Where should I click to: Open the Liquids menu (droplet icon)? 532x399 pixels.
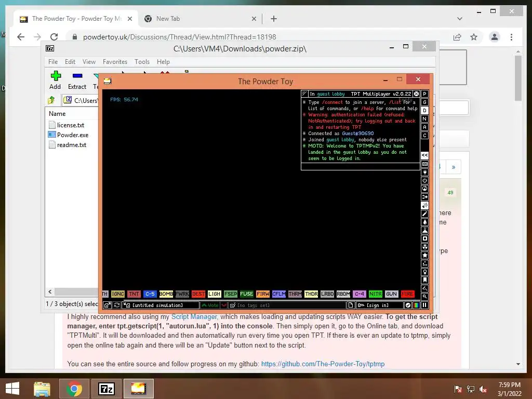[x=424, y=222]
